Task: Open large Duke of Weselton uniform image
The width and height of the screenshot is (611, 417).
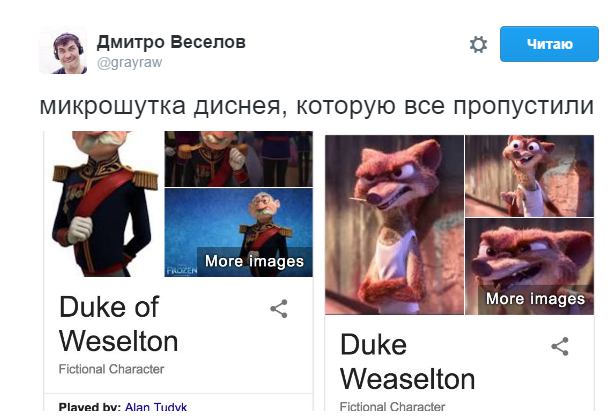Action: pos(103,204)
